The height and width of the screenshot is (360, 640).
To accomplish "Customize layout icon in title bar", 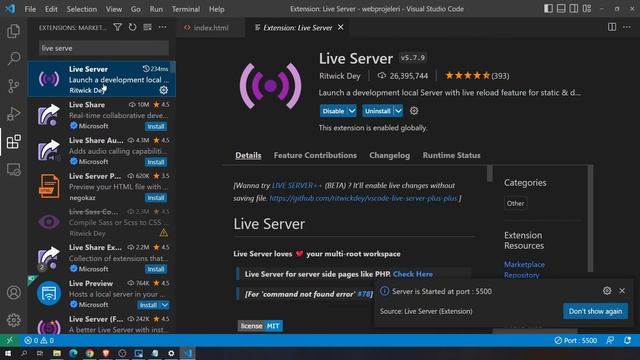I will click(x=587, y=9).
